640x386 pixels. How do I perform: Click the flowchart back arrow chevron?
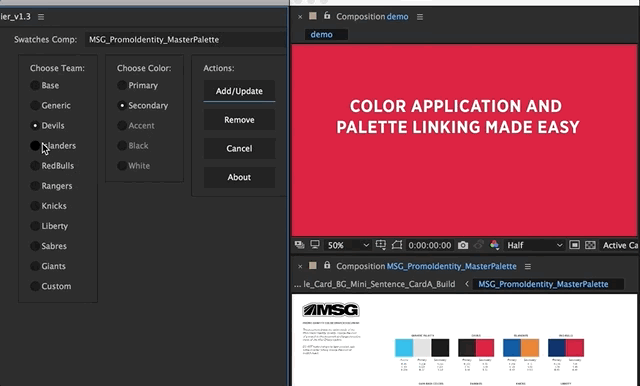[x=467, y=284]
